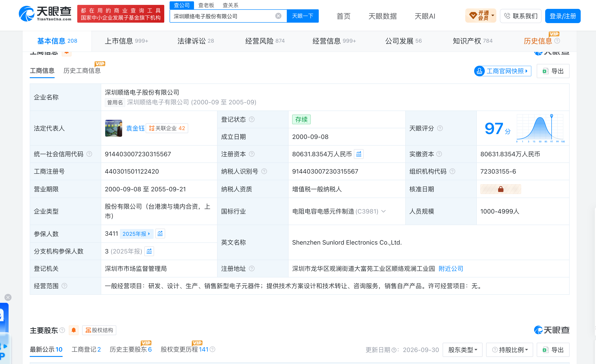Viewport: 596px width, 364px height.
Task: Export 工商信息 table to Excel
Action: [x=553, y=71]
